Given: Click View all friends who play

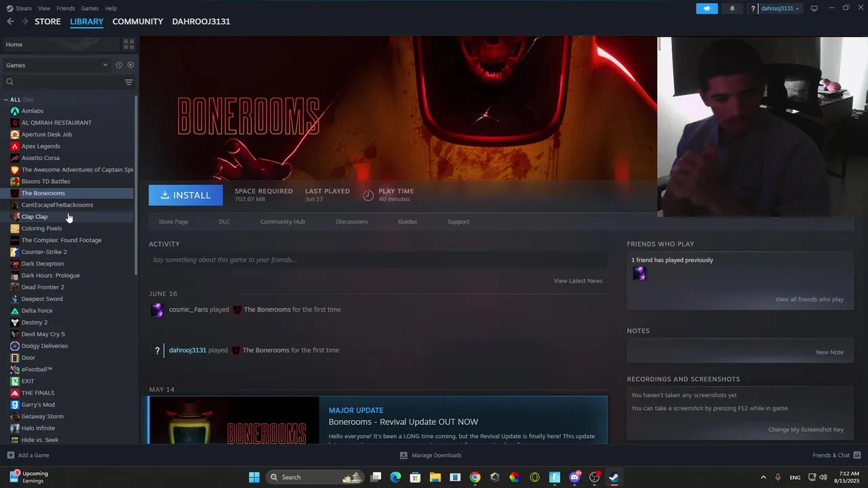Looking at the screenshot, I should [809, 300].
